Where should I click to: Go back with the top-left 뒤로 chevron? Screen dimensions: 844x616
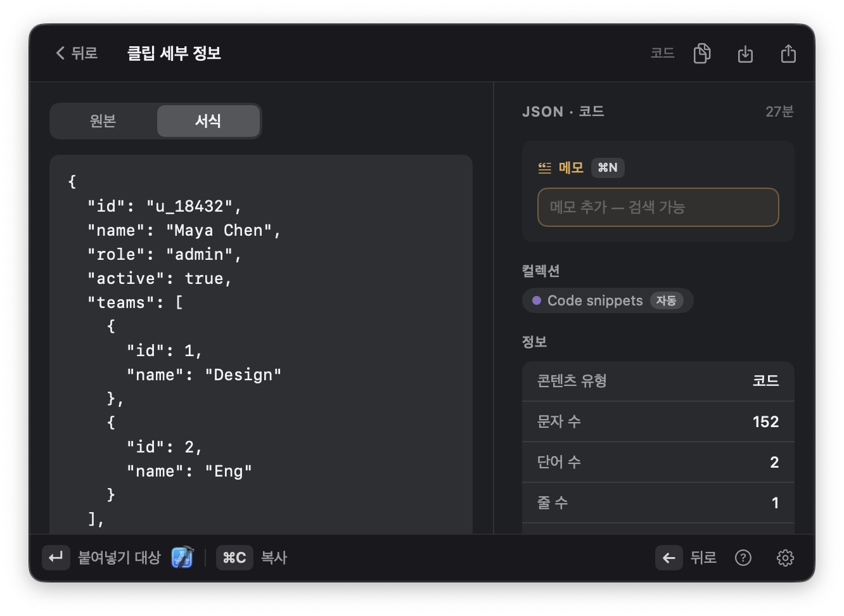76,53
